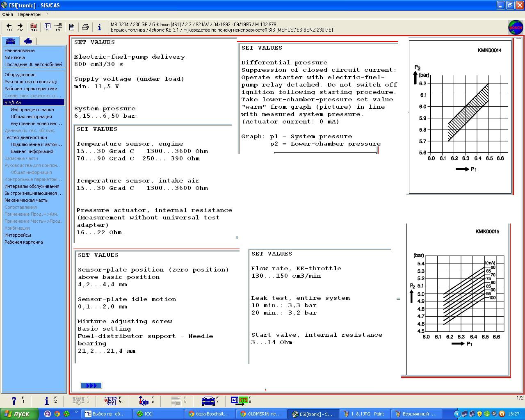Viewport: 525px width, 420px height.
Task: Click the blue next-page arrows button
Action: coord(91,386)
